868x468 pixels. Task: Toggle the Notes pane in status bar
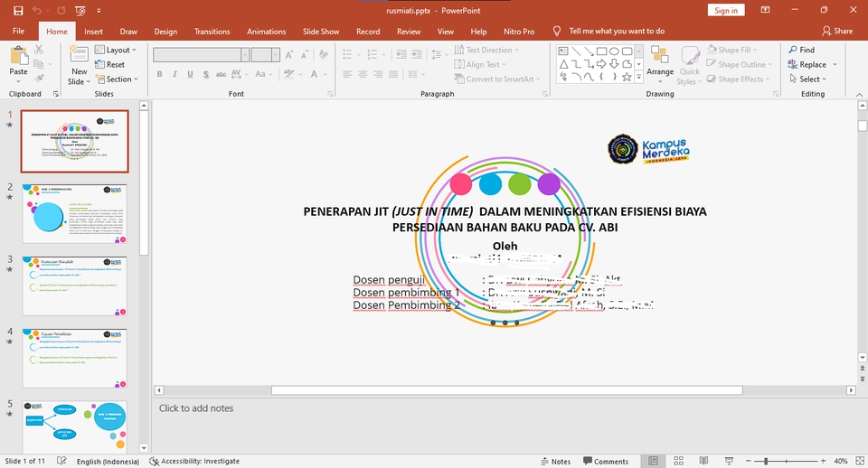click(x=556, y=462)
